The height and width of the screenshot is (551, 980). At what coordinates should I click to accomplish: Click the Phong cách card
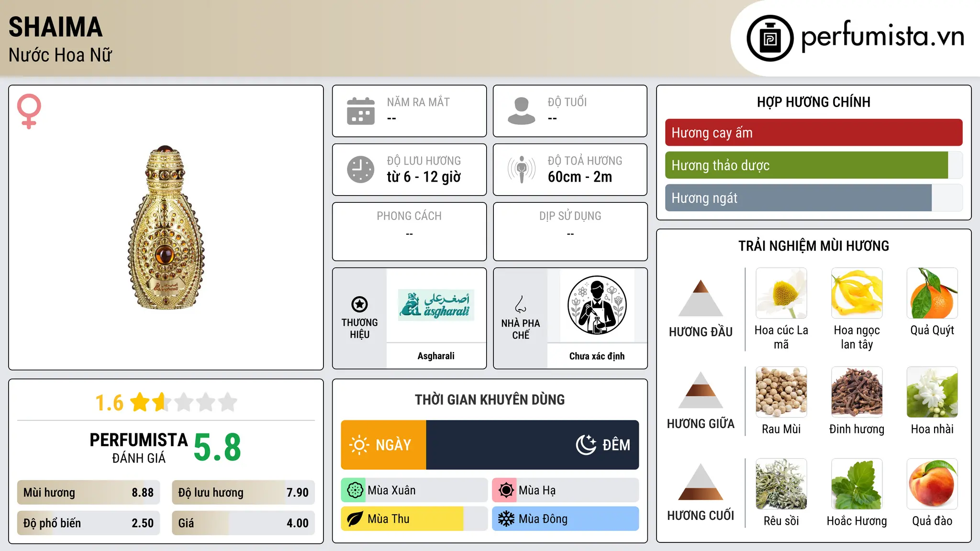point(409,231)
